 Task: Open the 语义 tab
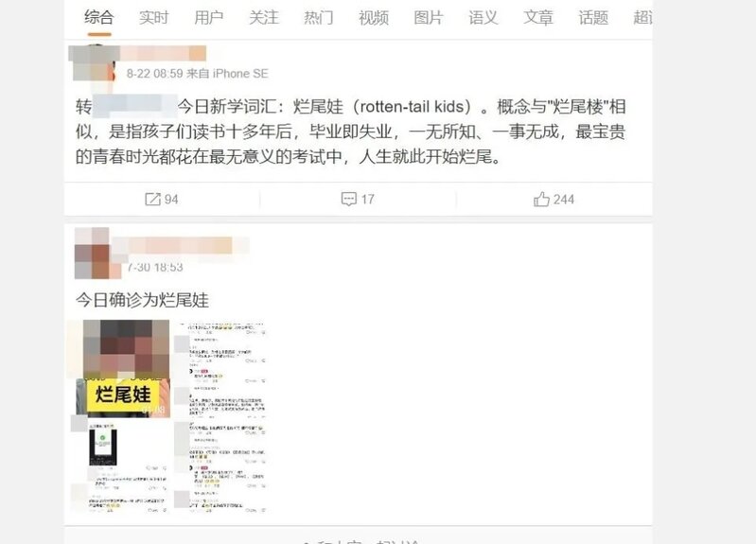coord(483,18)
